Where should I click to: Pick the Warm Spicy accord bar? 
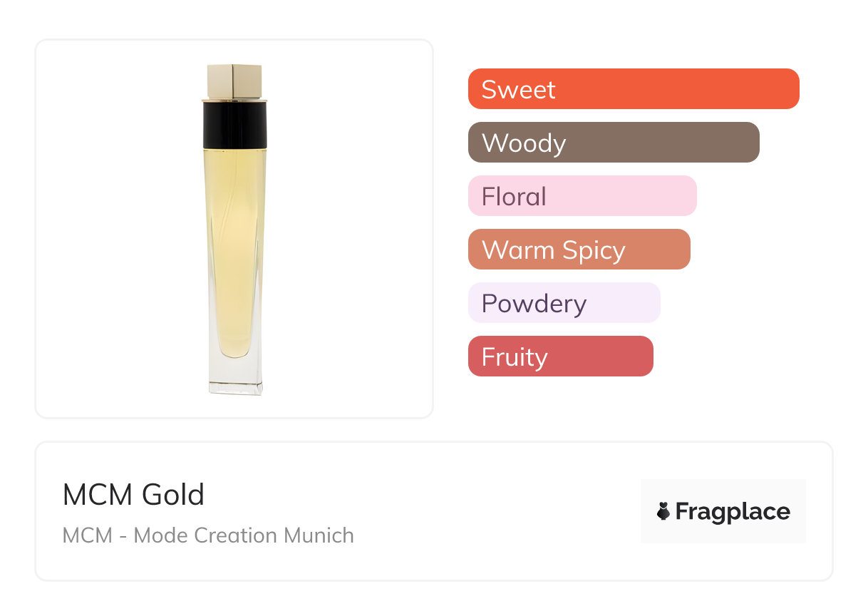coord(579,250)
